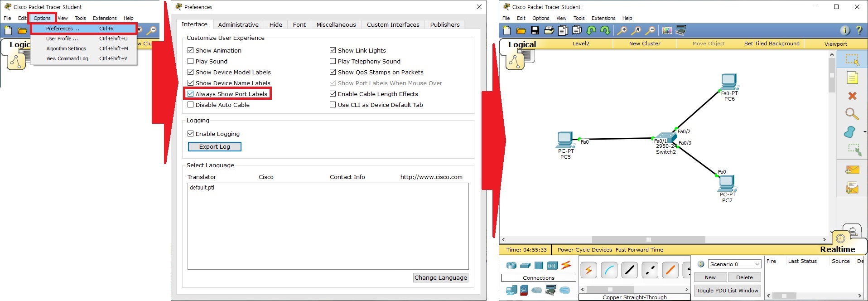Screen dimensions: 868x301
Task: Click New Cluster in the yellow bar
Action: [x=645, y=44]
